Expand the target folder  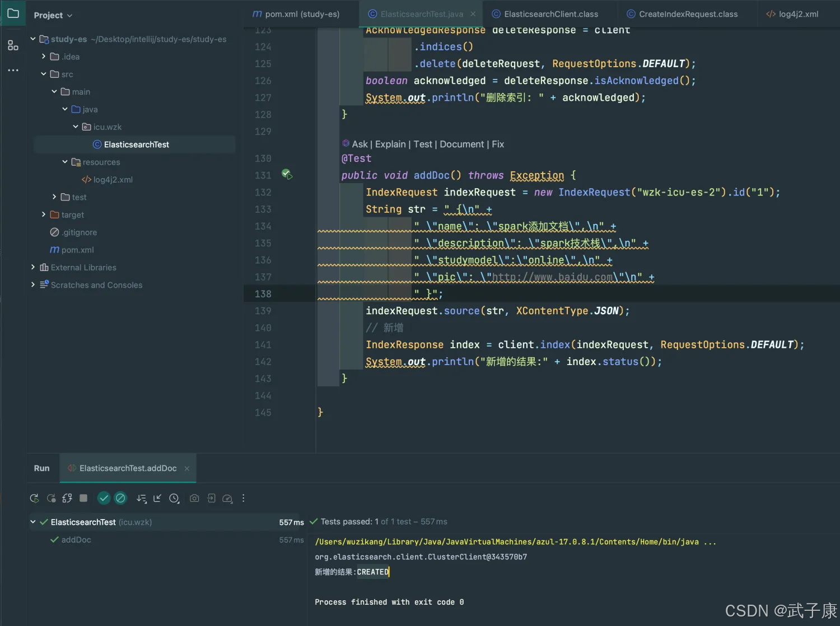[x=44, y=214]
